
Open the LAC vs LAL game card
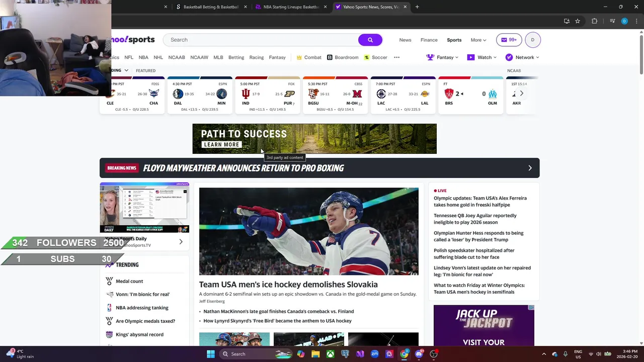click(403, 95)
